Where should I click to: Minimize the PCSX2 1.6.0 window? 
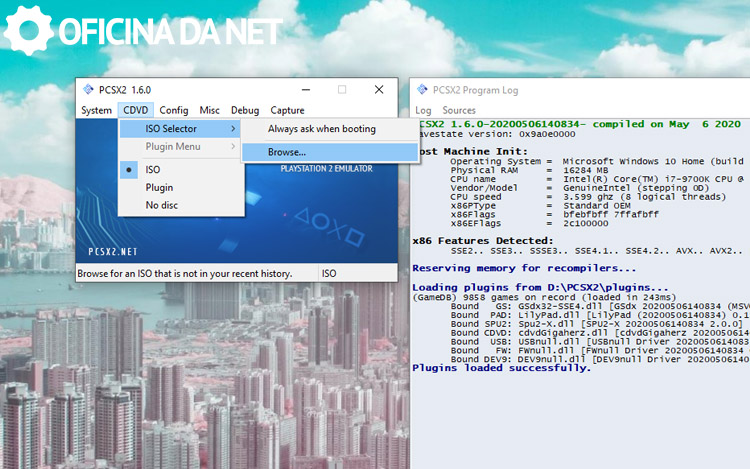pyautogui.click(x=306, y=89)
